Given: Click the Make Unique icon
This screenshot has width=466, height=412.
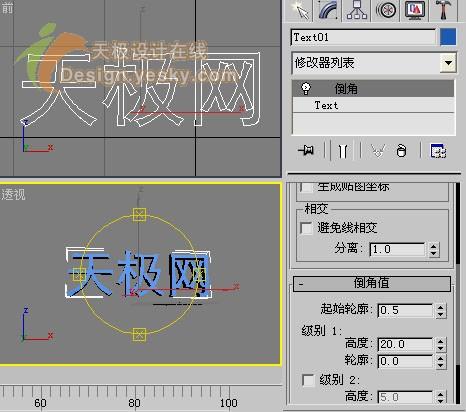Looking at the screenshot, I should tap(378, 151).
